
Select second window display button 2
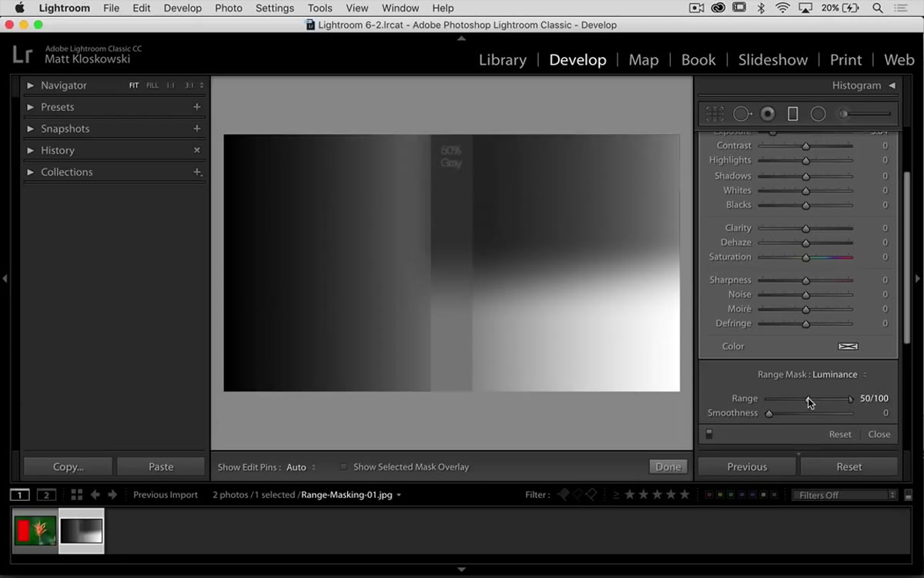pyautogui.click(x=47, y=495)
